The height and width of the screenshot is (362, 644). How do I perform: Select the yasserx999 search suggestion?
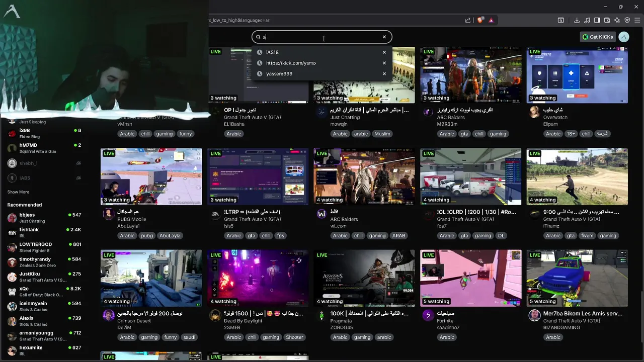(x=321, y=73)
